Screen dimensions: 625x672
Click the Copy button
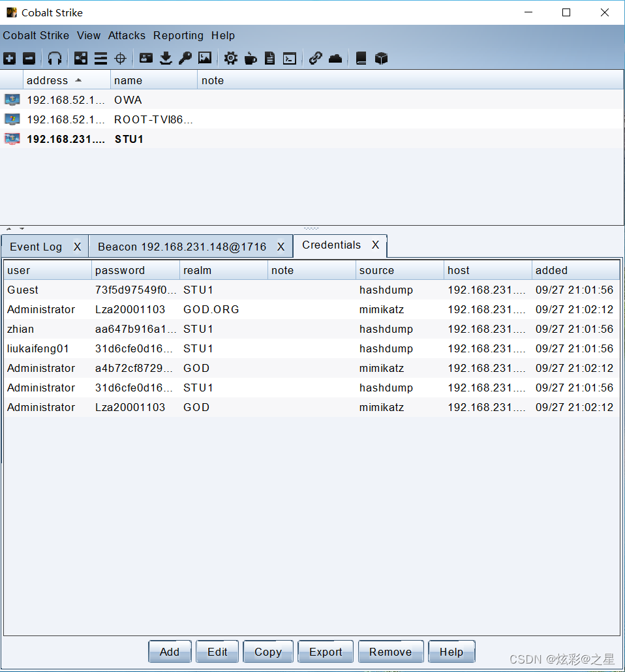(268, 652)
